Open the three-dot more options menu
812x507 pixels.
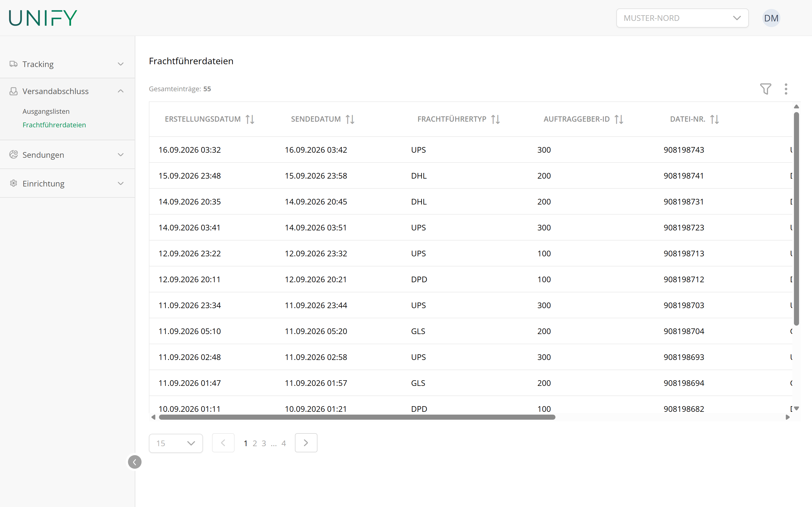[x=786, y=89]
